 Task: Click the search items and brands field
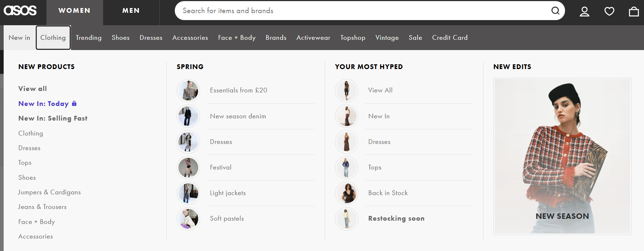click(x=362, y=11)
